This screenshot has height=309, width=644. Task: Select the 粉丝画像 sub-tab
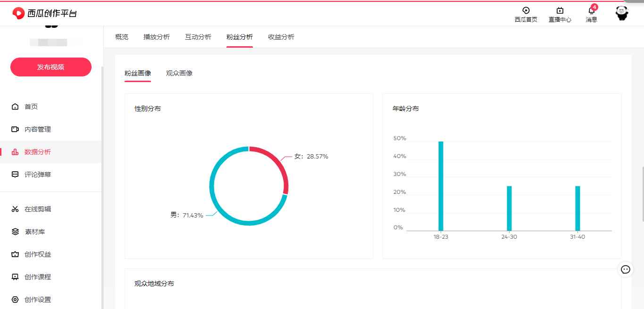tap(138, 73)
